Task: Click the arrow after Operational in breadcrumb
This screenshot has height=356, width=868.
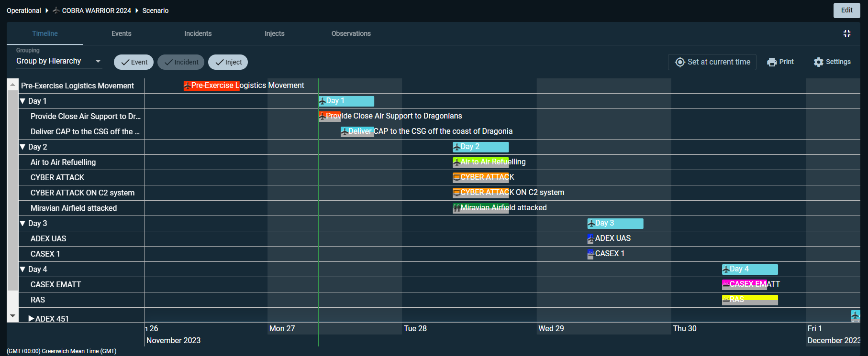Action: 47,11
